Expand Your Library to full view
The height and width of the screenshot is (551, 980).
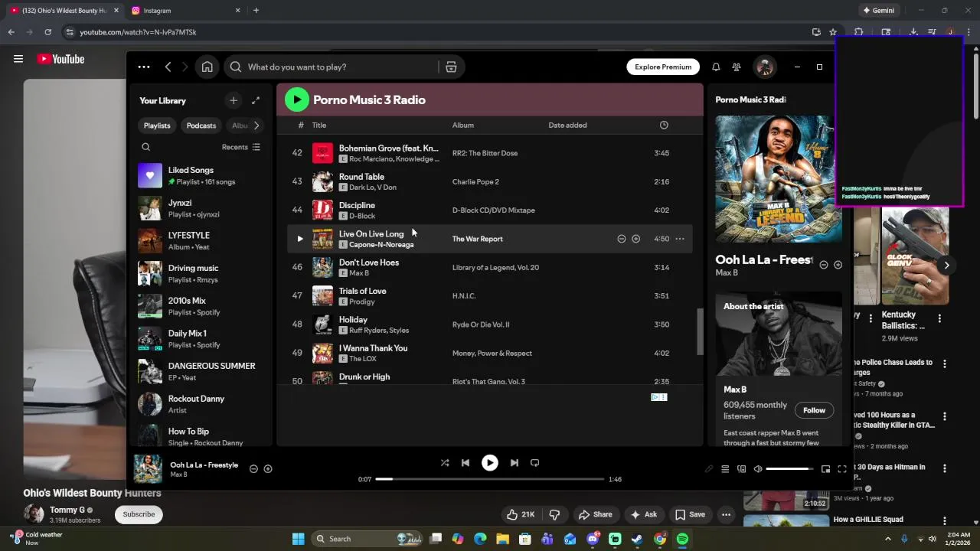point(256,100)
